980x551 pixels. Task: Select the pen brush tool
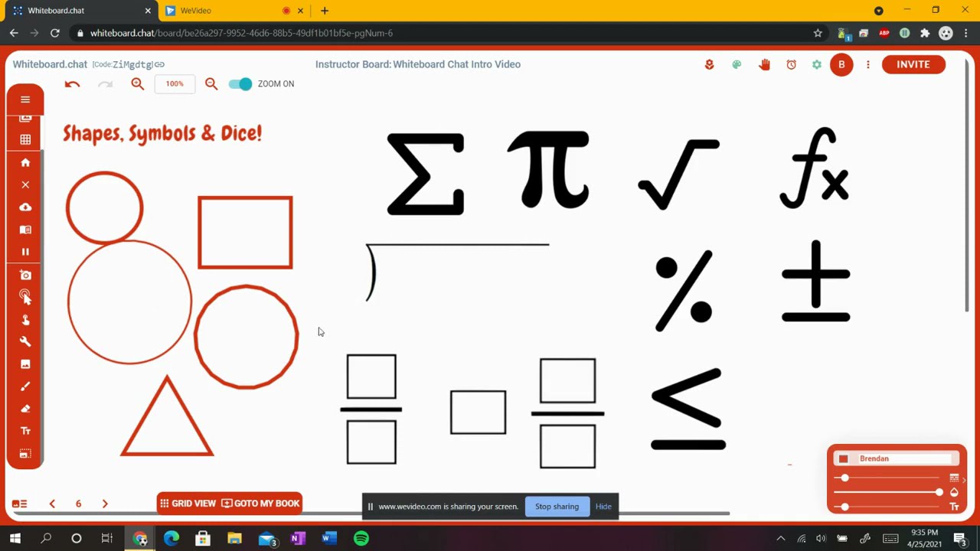(x=25, y=386)
